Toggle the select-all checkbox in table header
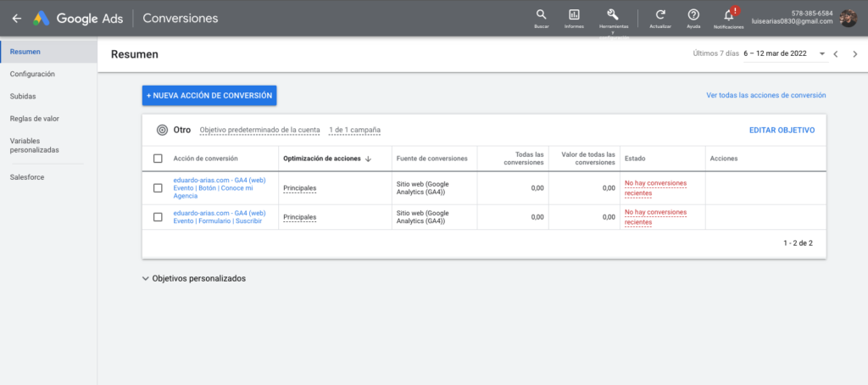This screenshot has height=385, width=868. [x=158, y=159]
